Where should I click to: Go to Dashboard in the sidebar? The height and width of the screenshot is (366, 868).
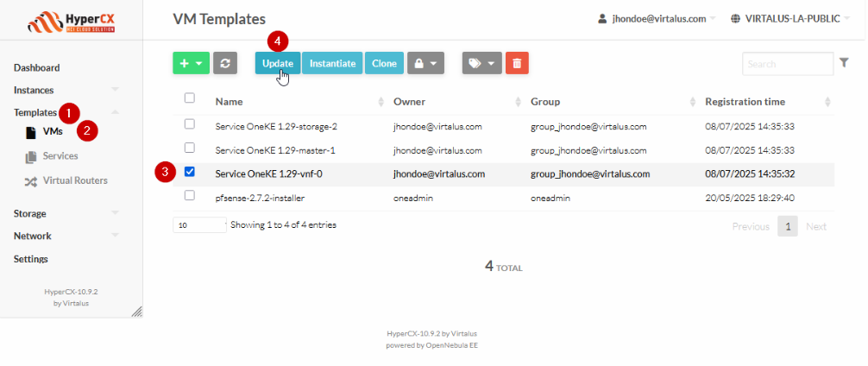[x=37, y=67]
